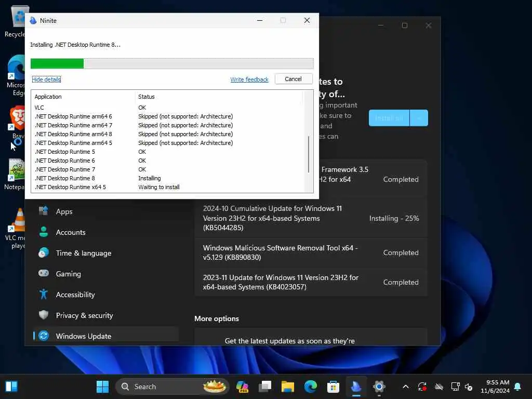Select the .NET Desktop Runtime 8 Installing row
Image resolution: width=532 pixels, height=399 pixels.
click(168, 178)
